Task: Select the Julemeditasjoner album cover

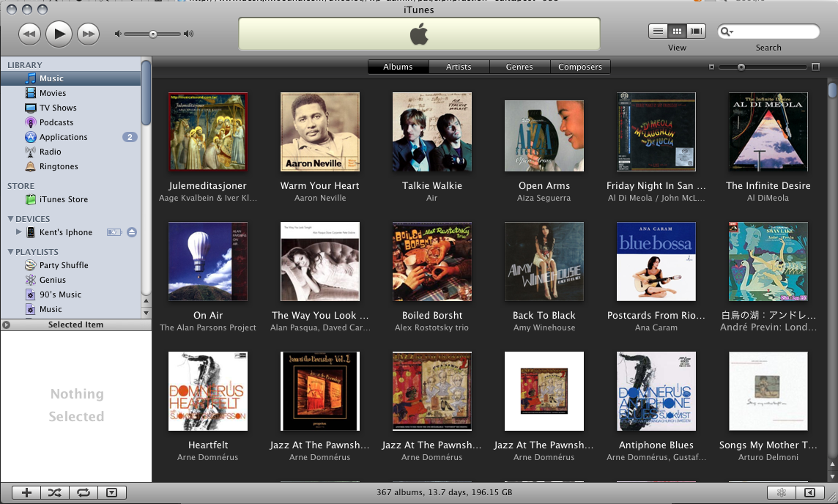Action: [208, 132]
